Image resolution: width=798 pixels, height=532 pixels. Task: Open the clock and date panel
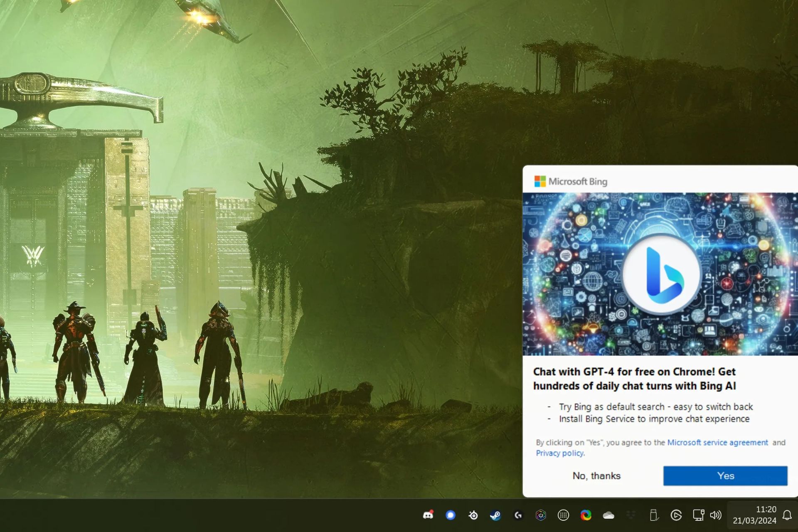click(x=754, y=515)
